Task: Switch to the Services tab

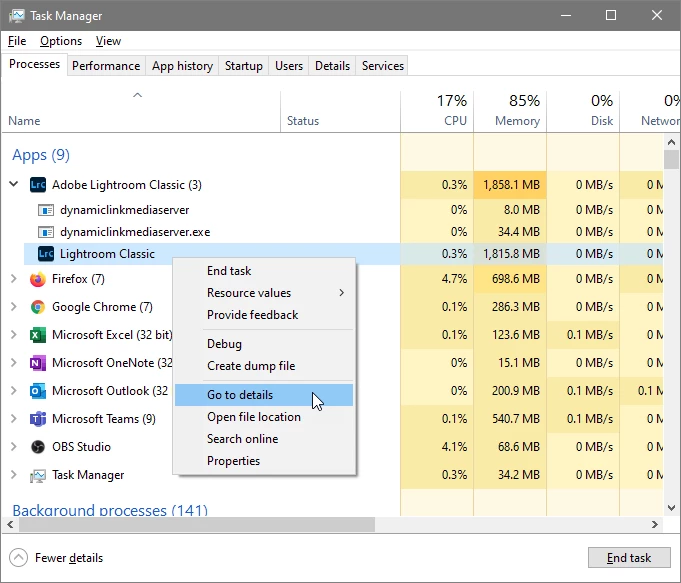Action: 383,66
